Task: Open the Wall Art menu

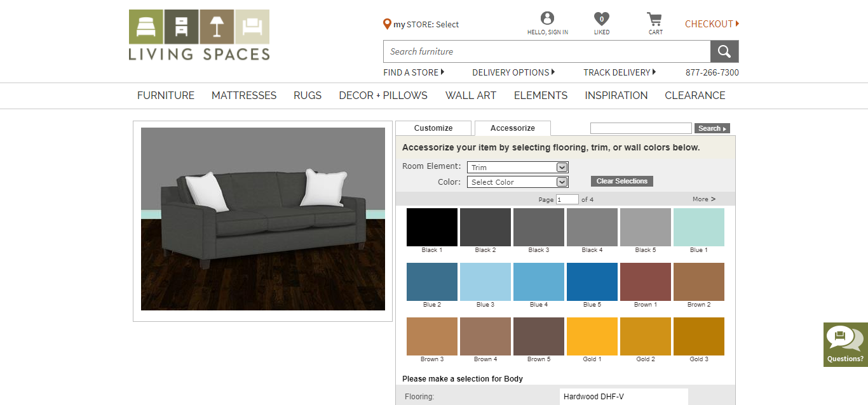Action: [471, 95]
